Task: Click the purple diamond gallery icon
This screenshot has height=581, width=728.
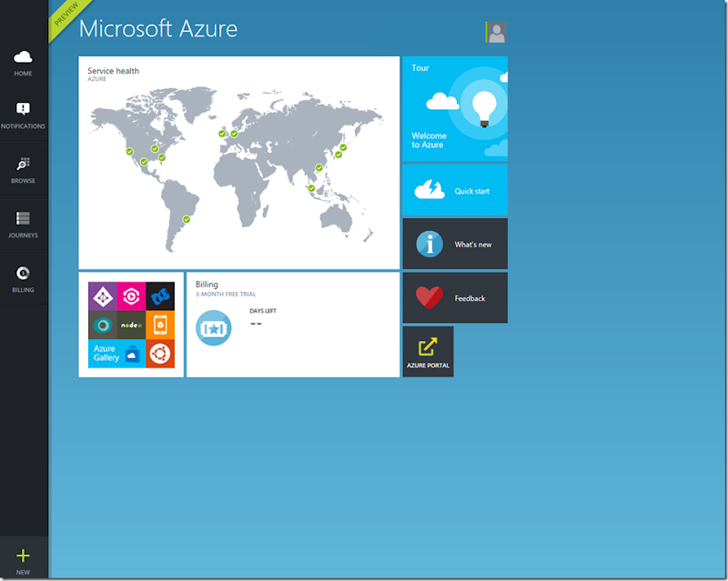Action: pos(103,296)
